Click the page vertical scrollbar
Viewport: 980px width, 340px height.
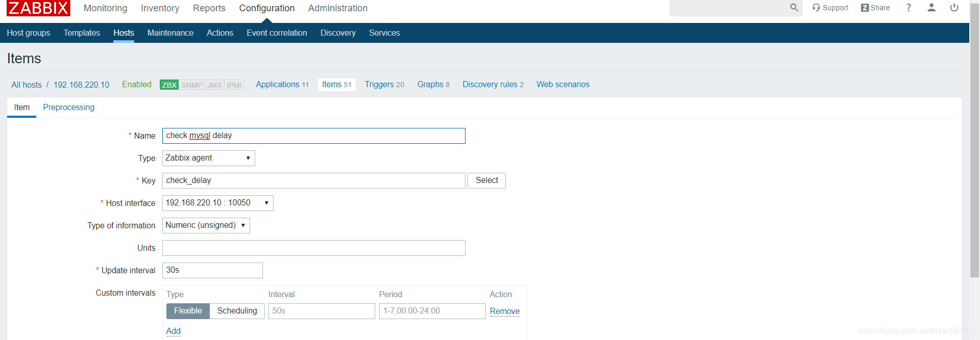coord(974,140)
